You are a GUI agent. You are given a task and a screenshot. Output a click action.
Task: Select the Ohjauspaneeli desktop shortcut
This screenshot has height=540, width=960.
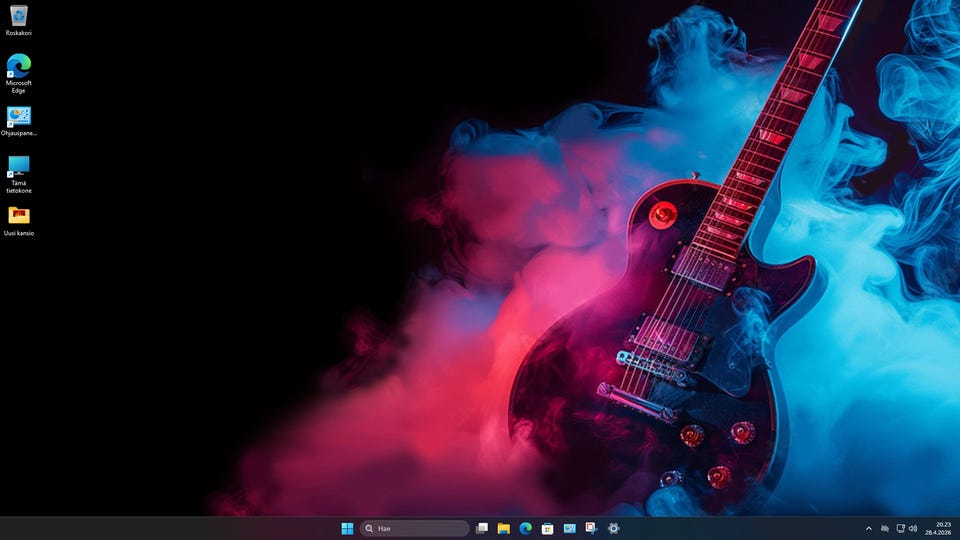coord(18,121)
